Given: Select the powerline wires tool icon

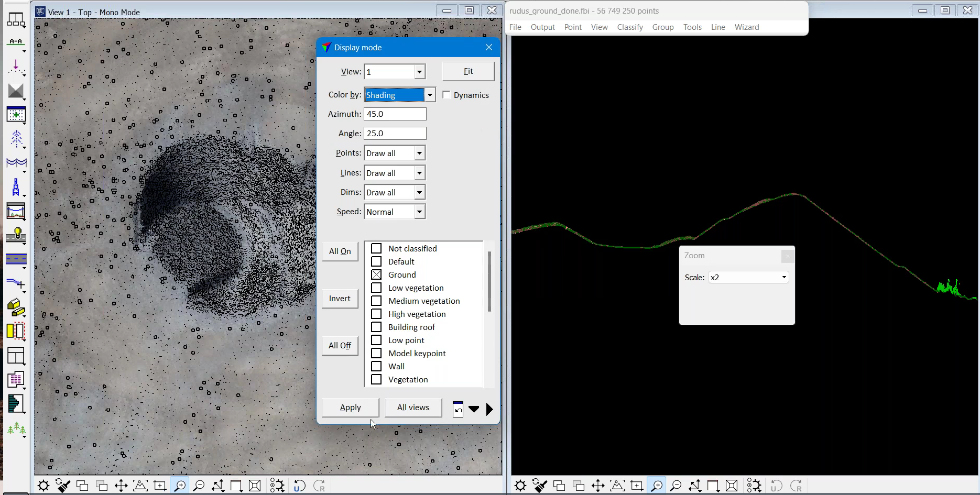Looking at the screenshot, I should [16, 163].
